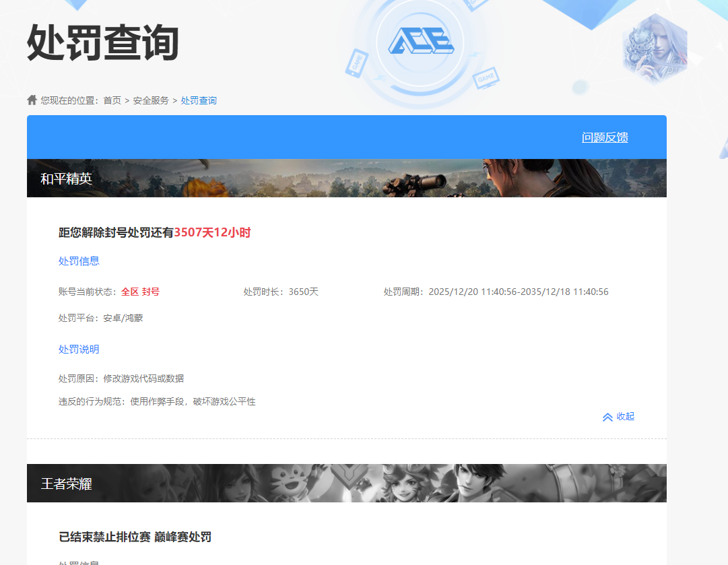
Task: Click the 王者荣耀 game banner
Action: tap(347, 483)
